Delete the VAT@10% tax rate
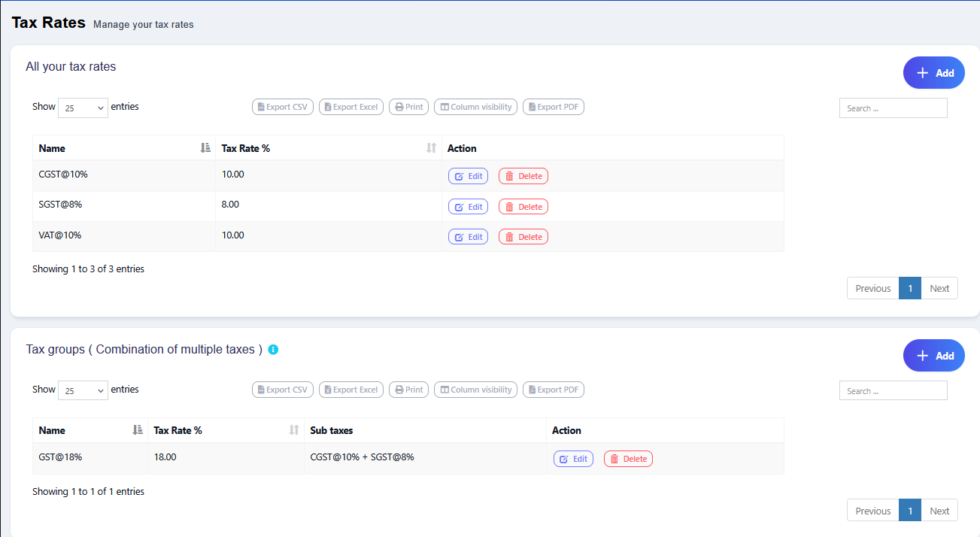 (523, 237)
